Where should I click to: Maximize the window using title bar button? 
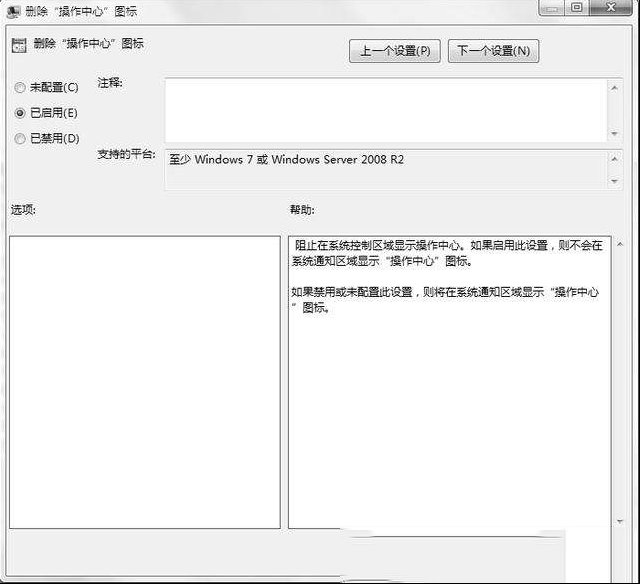click(x=577, y=7)
